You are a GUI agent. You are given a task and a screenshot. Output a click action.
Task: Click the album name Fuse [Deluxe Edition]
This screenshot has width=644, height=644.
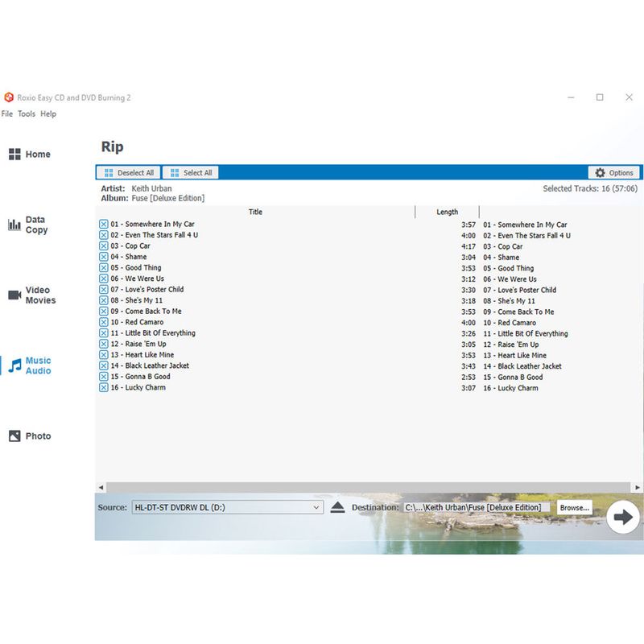tap(168, 198)
